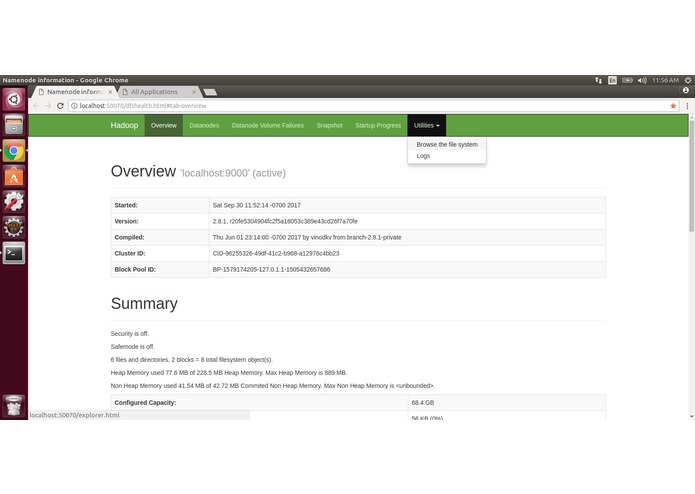This screenshot has width=695, height=494.
Task: Choose Logs from Utilities menu
Action: point(447,156)
